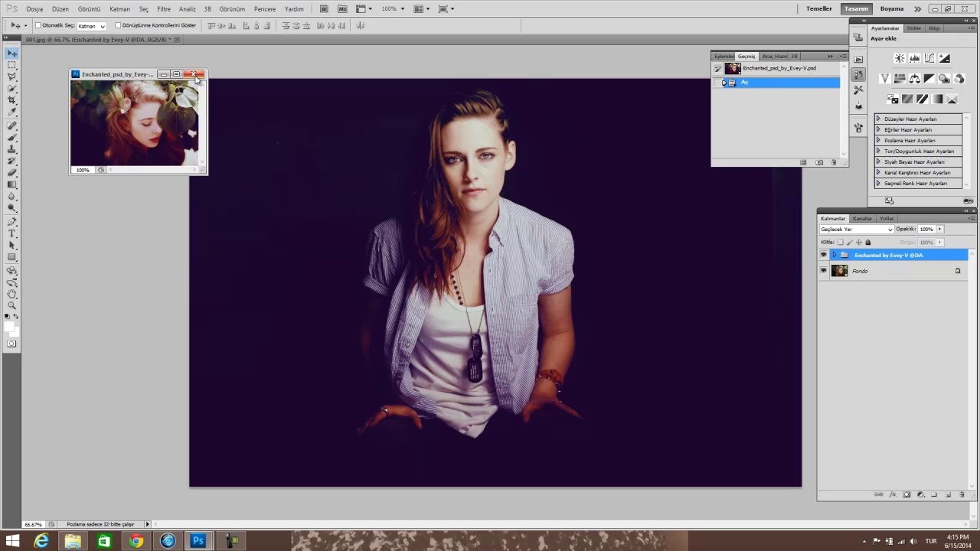This screenshot has height=551, width=980.
Task: Switch to the Kanallar tab
Action: [863, 219]
